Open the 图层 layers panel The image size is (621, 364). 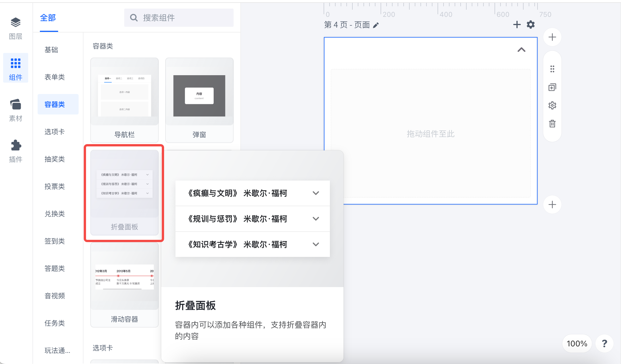click(x=16, y=28)
